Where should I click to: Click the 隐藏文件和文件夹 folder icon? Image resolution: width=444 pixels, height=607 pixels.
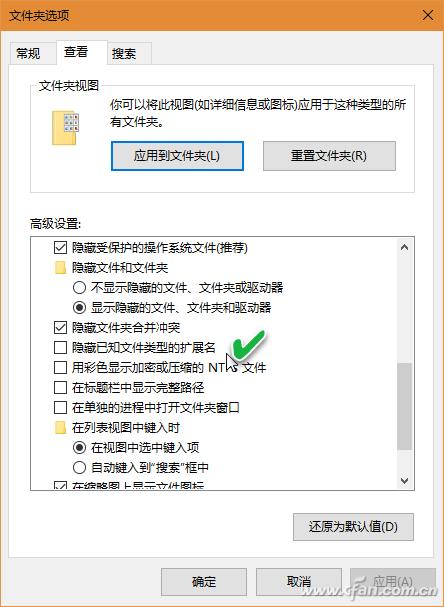click(60, 268)
